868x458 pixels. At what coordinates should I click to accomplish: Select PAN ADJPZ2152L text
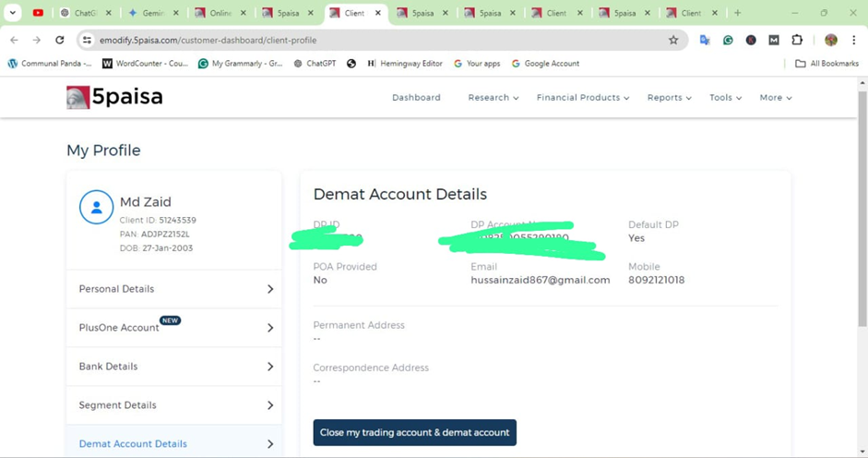154,234
